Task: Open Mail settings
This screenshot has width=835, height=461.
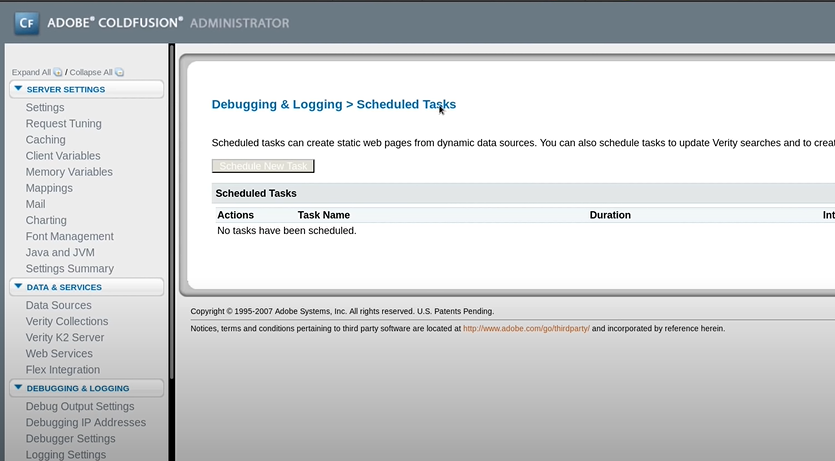Action: (x=35, y=204)
